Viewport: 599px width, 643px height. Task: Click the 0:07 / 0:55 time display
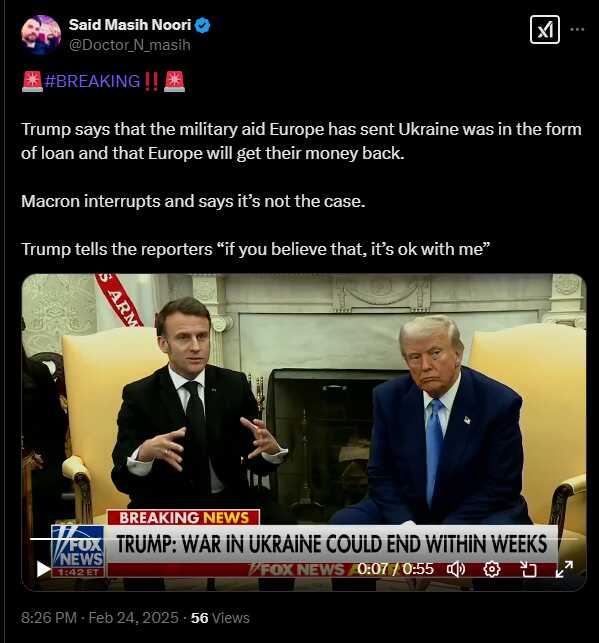(x=395, y=569)
